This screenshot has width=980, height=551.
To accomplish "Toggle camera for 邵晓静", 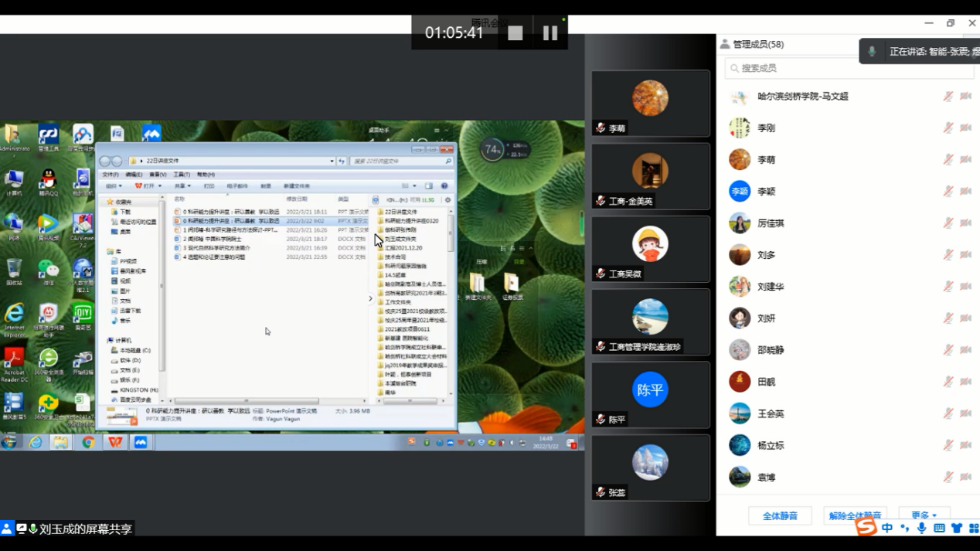I will (x=965, y=350).
